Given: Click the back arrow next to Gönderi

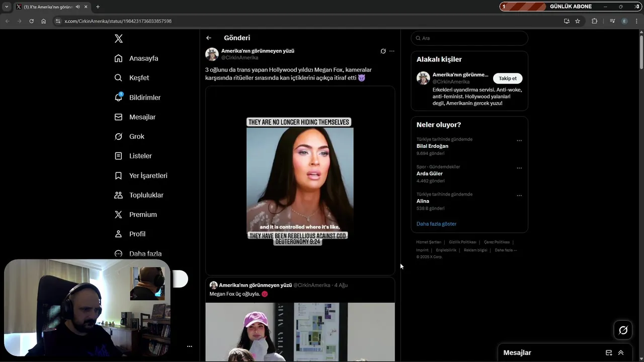Looking at the screenshot, I should (x=209, y=38).
